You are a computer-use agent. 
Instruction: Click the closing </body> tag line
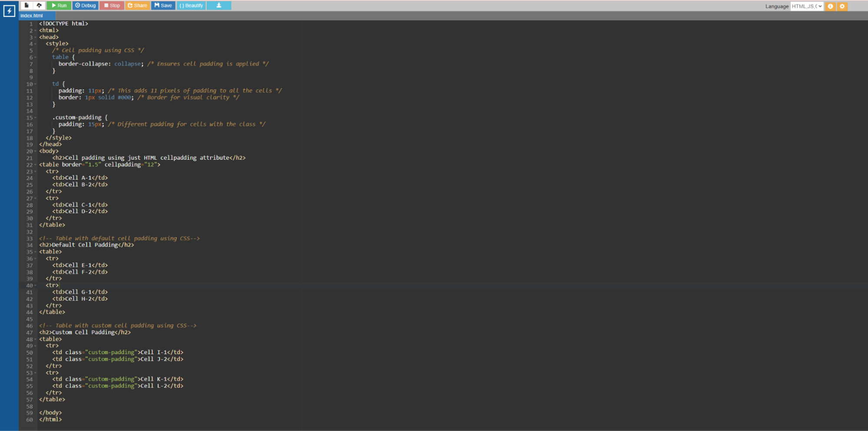(50, 413)
